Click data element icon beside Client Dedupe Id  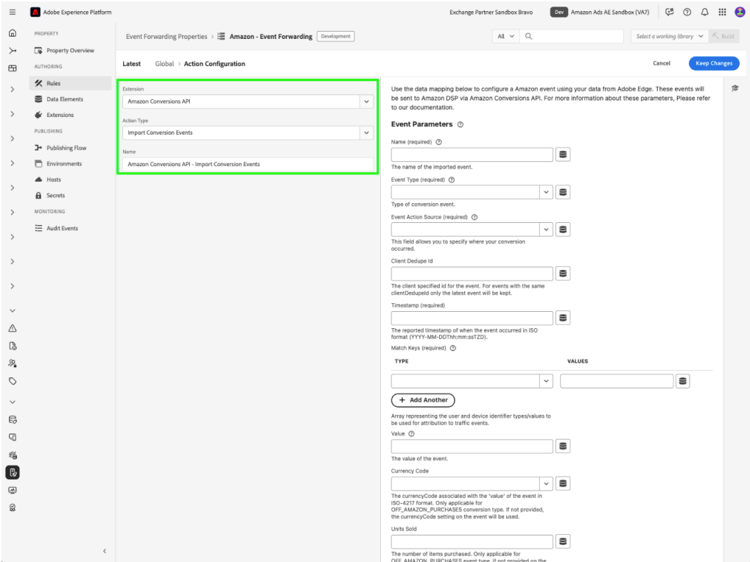563,274
